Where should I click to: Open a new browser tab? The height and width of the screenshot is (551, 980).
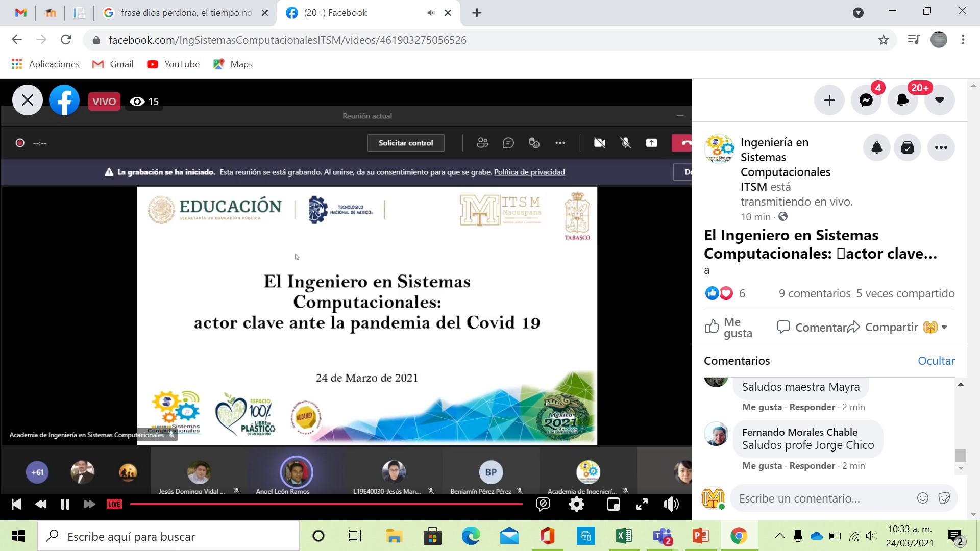(x=477, y=13)
